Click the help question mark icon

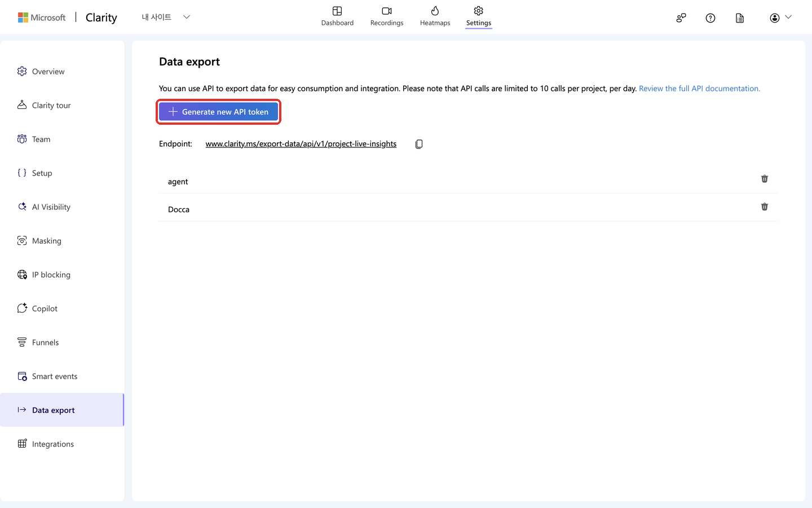[710, 18]
